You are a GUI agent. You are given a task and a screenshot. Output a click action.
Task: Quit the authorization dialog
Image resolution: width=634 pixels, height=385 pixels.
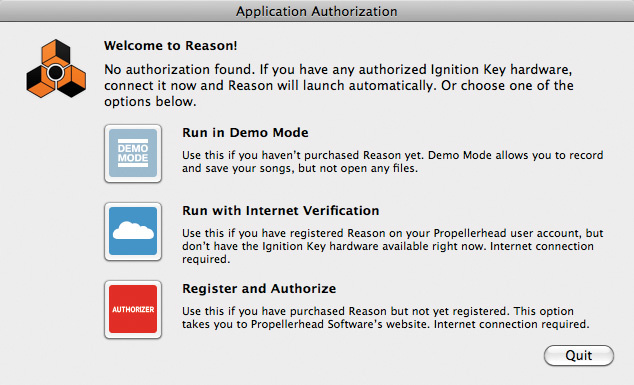(579, 355)
